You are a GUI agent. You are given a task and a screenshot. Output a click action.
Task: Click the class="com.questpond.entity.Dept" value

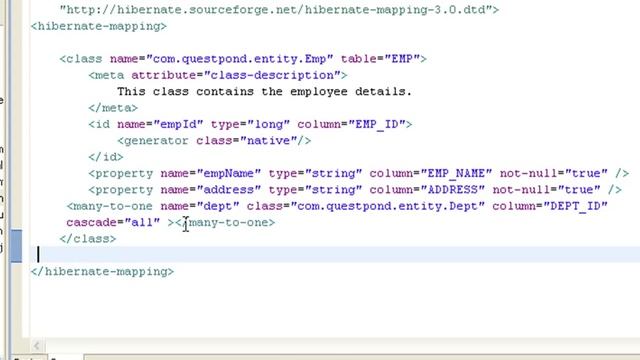click(x=387, y=206)
